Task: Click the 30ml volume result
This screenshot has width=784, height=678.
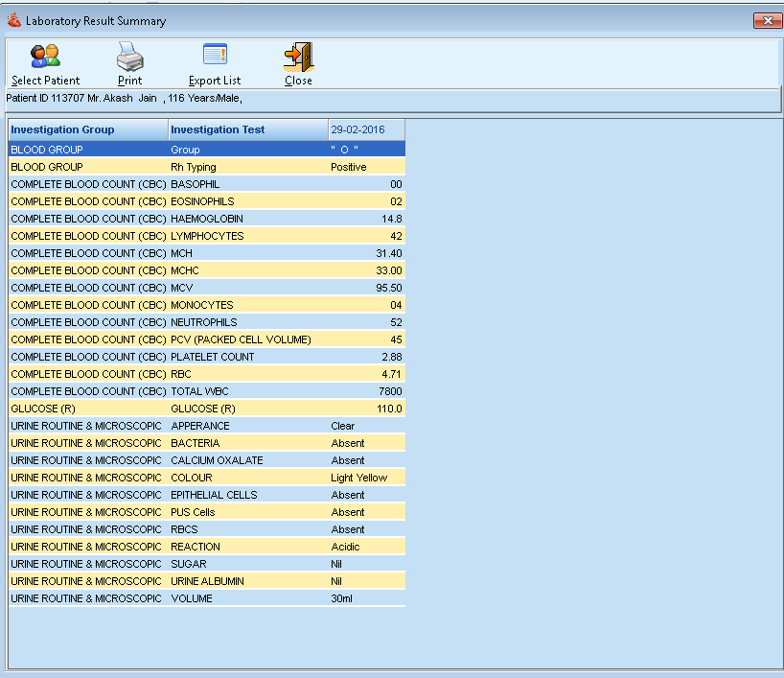Action: (x=341, y=598)
